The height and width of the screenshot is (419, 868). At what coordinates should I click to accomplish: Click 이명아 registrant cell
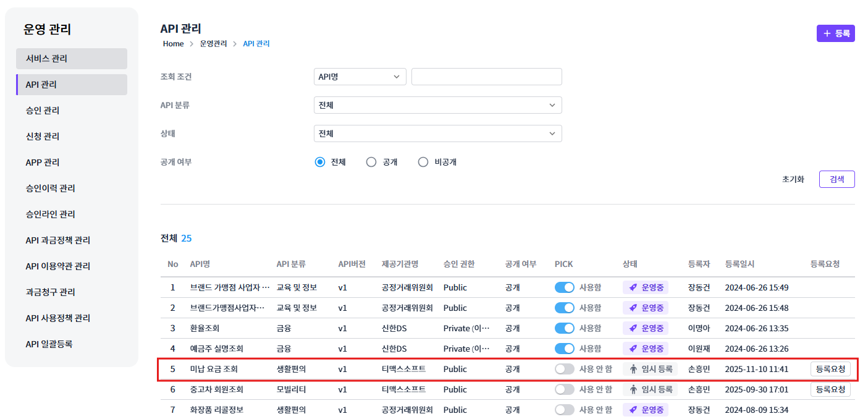(699, 328)
